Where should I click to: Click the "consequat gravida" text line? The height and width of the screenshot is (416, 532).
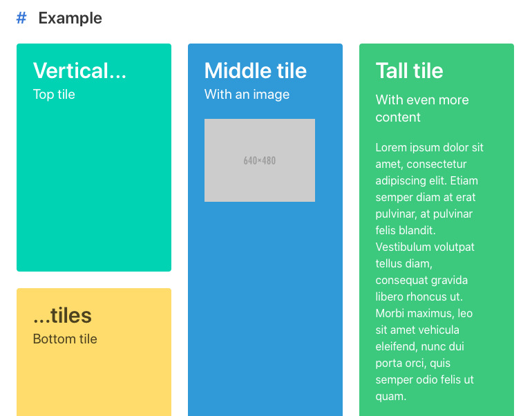pos(421,280)
